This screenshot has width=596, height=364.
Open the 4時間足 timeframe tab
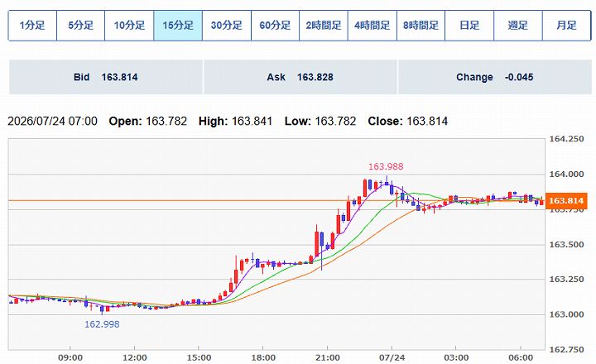[372, 26]
